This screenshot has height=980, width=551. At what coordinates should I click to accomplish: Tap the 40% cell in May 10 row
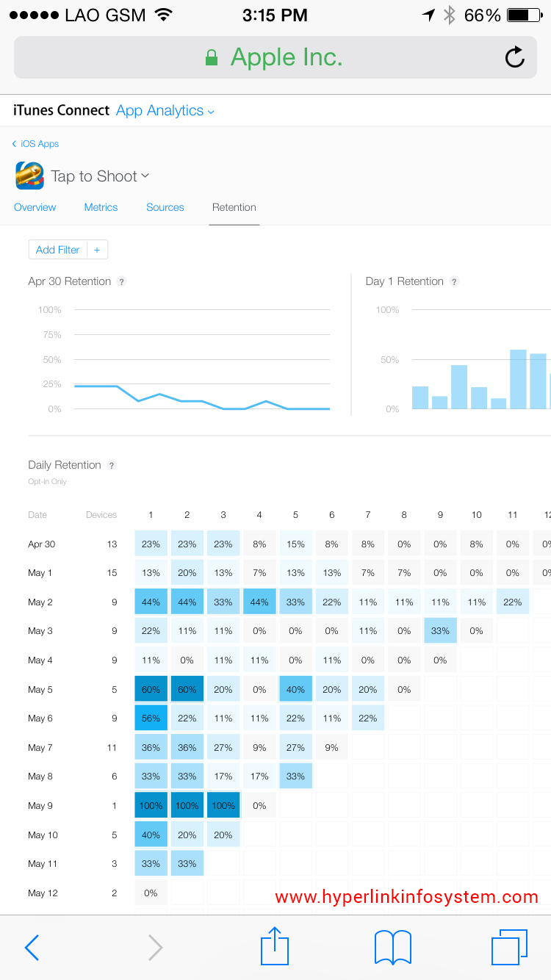pyautogui.click(x=151, y=835)
